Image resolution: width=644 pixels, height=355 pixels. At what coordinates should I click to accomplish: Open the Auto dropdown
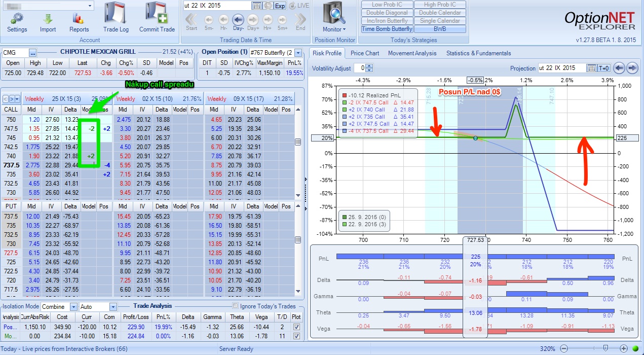pyautogui.click(x=112, y=307)
